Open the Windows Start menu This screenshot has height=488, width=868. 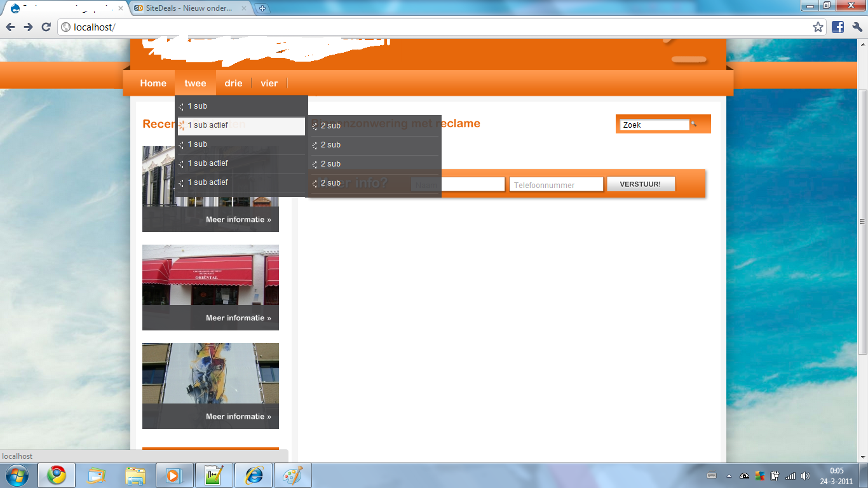click(x=17, y=475)
